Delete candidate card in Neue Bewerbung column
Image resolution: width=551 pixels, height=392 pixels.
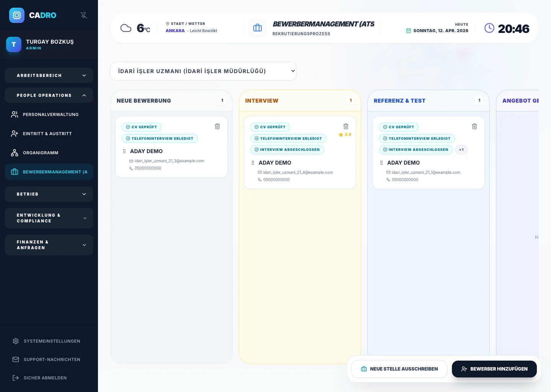217,126
